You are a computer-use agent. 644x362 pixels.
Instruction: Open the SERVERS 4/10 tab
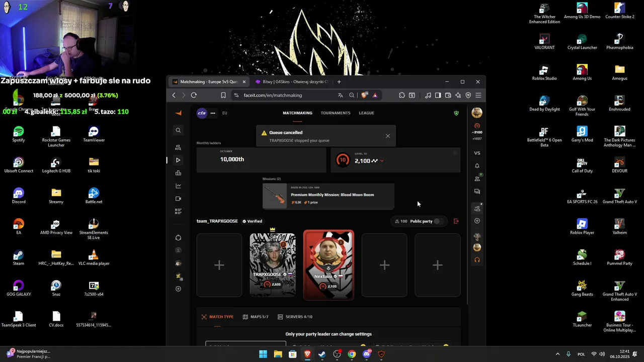295,317
